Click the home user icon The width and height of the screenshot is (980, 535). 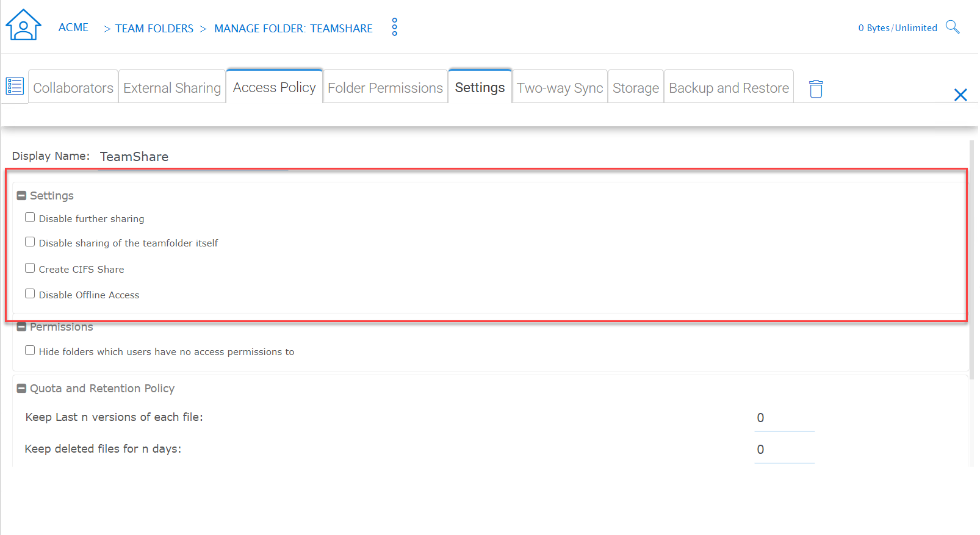23,25
